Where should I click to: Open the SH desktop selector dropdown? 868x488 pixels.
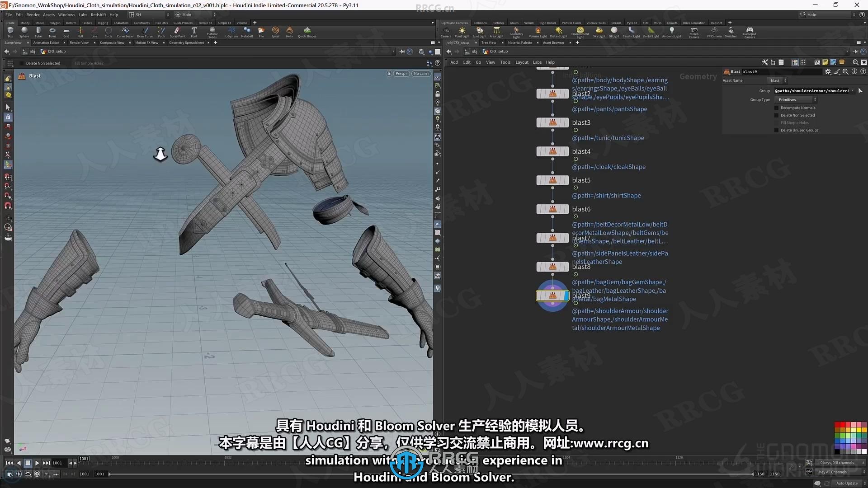(149, 15)
